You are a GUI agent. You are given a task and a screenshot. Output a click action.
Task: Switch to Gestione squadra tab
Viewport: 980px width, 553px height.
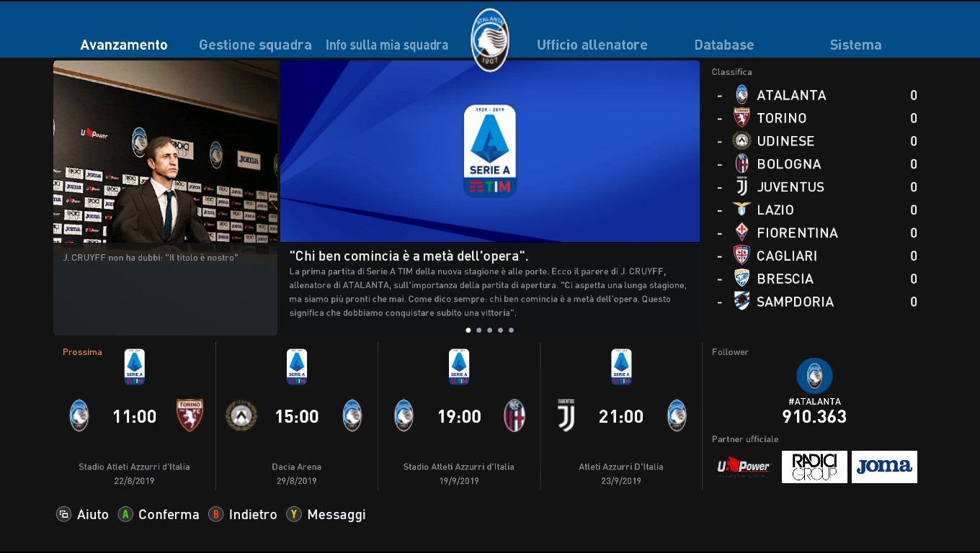(255, 45)
